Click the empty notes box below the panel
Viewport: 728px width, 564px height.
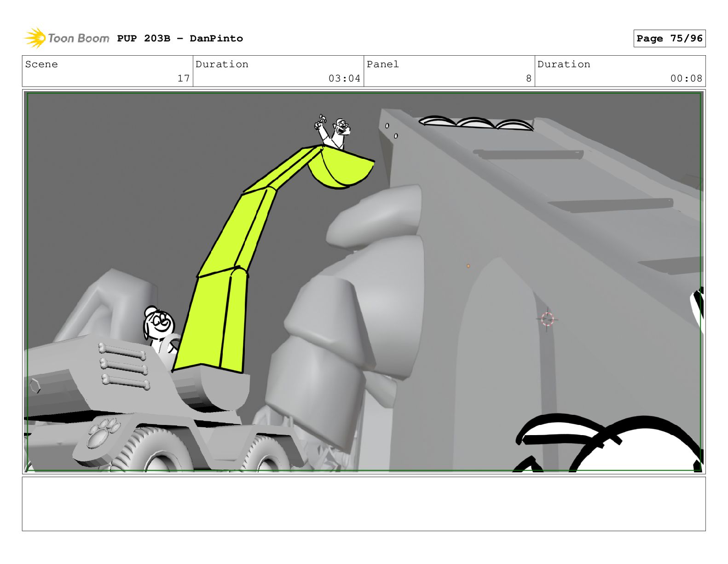point(364,504)
